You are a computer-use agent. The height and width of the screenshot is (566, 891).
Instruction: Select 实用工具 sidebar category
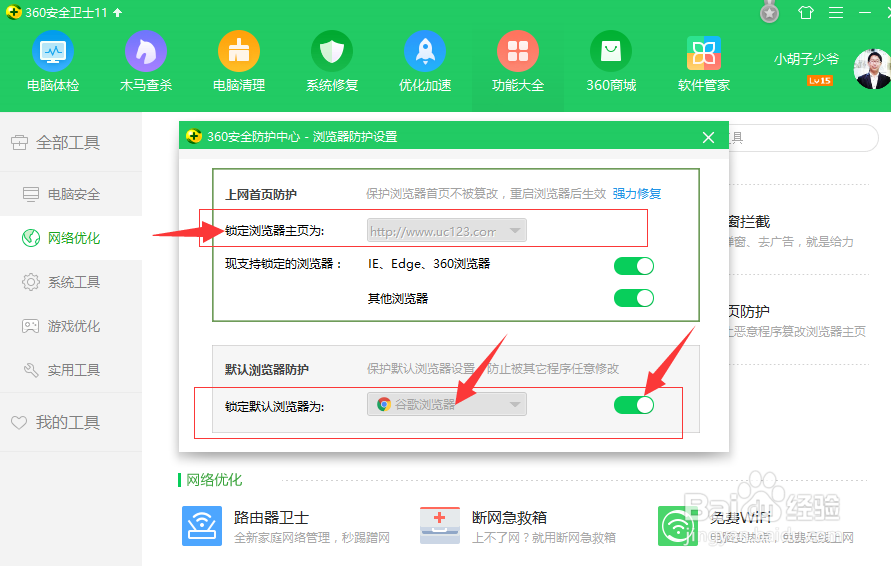71,371
